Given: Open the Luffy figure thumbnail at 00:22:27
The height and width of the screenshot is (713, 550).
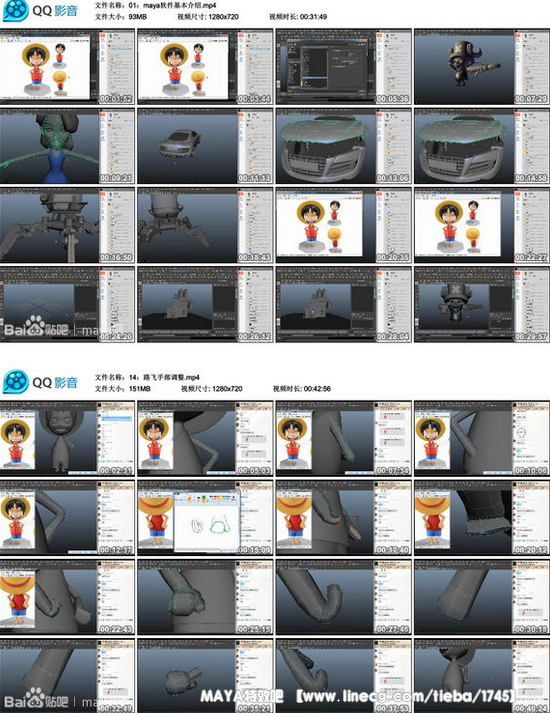Looking at the screenshot, I should pyautogui.click(x=482, y=225).
